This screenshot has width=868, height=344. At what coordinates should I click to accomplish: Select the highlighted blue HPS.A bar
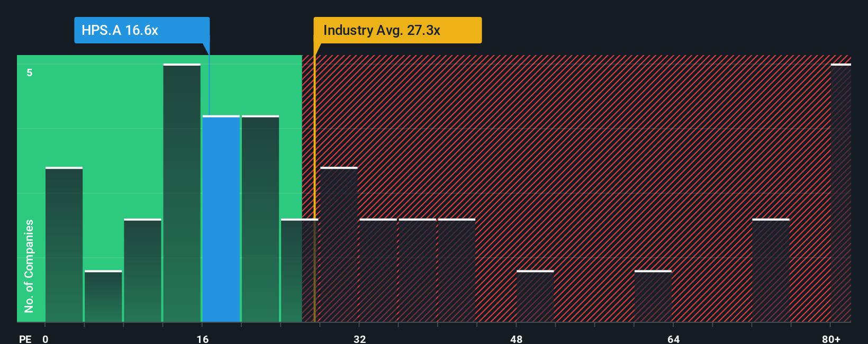221,219
